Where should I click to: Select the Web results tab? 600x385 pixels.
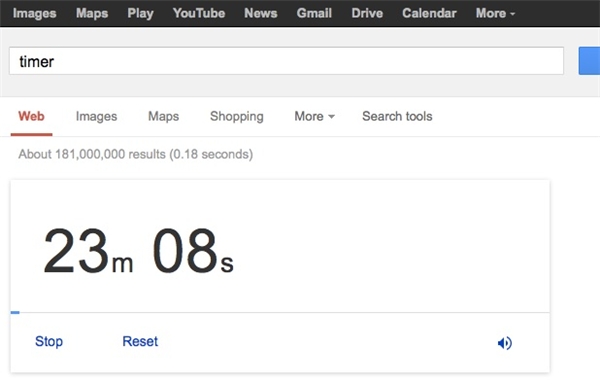click(x=31, y=116)
